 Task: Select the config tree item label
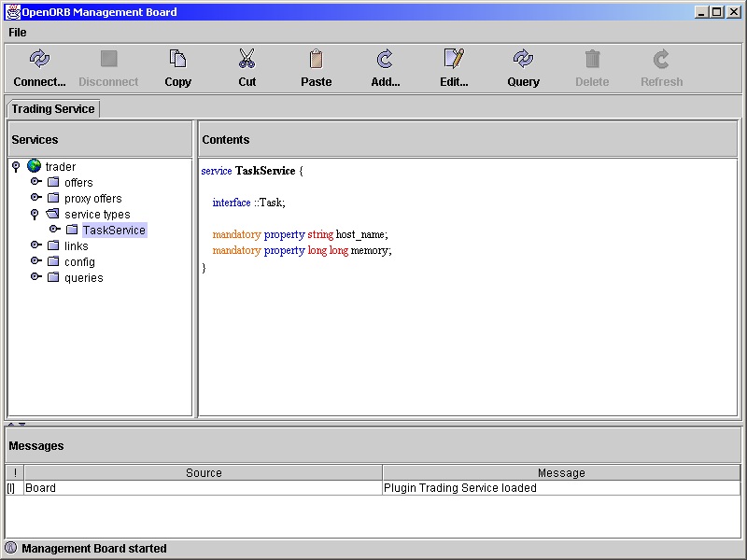(x=79, y=262)
